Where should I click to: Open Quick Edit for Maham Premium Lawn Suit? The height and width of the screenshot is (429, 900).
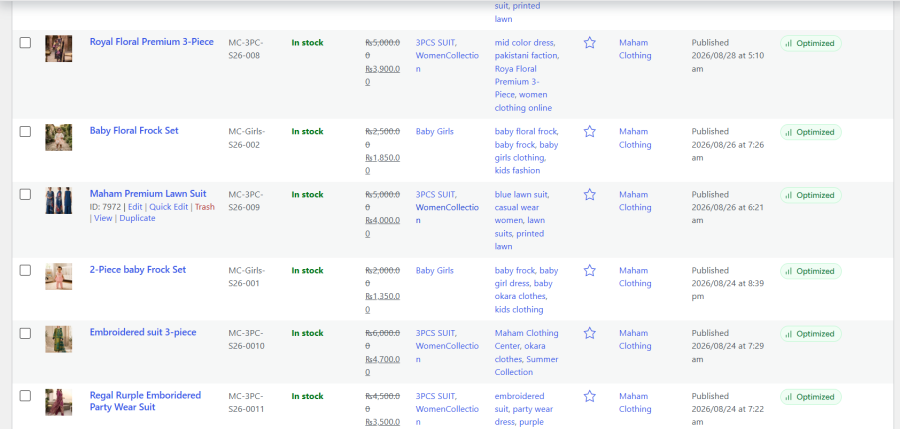168,207
